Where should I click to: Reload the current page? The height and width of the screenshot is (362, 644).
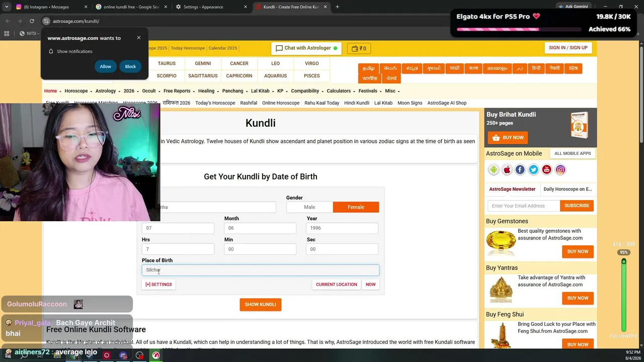tap(32, 21)
